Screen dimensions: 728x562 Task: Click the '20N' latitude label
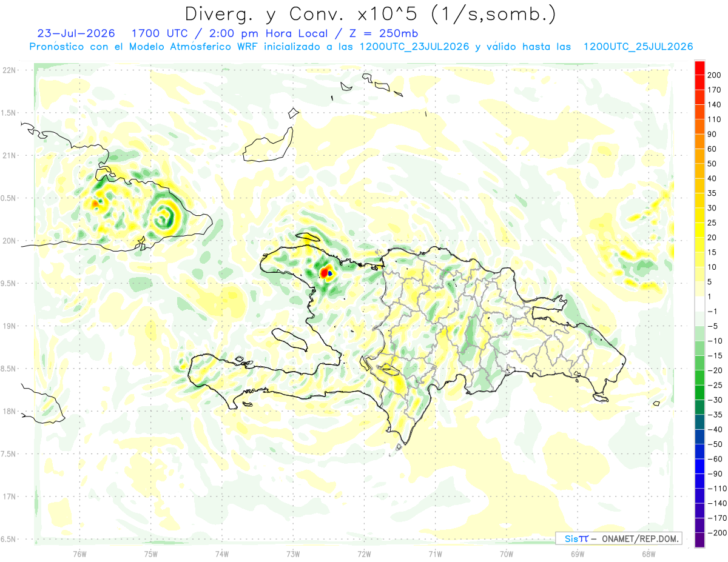(x=8, y=241)
